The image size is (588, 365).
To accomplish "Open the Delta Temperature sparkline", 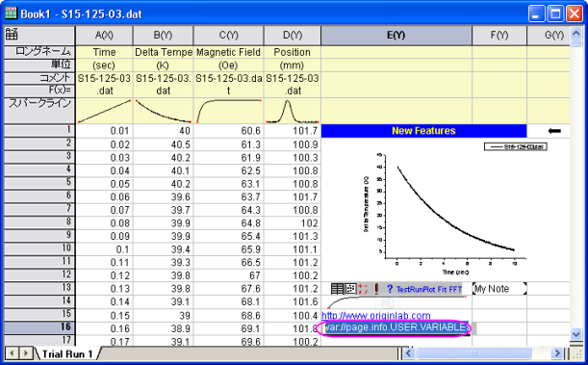I will pyautogui.click(x=164, y=111).
